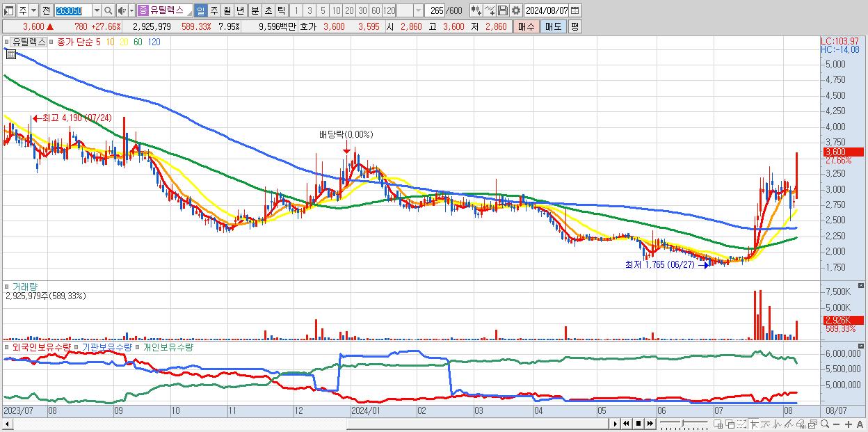Click the small box icon atop investor holdings panel
Viewport: 868px width, 432px height.
click(862, 346)
